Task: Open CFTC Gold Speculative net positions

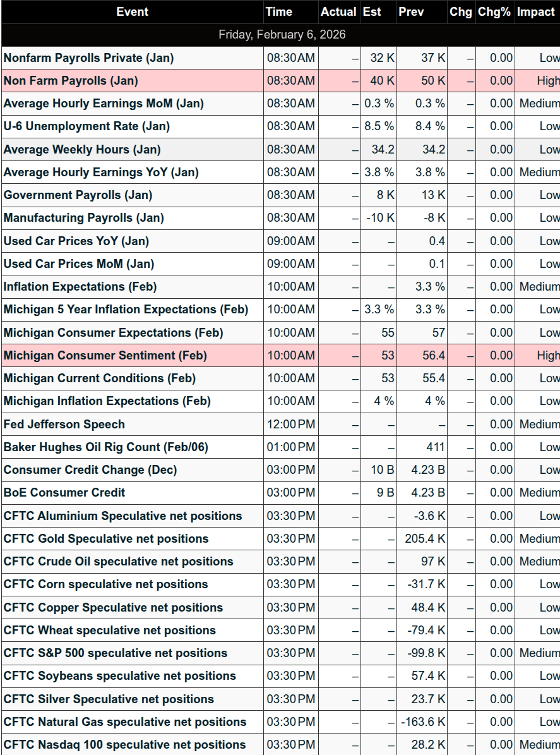Action: pyautogui.click(x=106, y=539)
